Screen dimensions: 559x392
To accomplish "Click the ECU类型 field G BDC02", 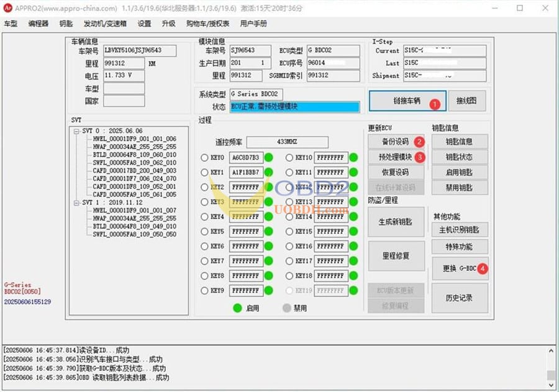I will (334, 50).
